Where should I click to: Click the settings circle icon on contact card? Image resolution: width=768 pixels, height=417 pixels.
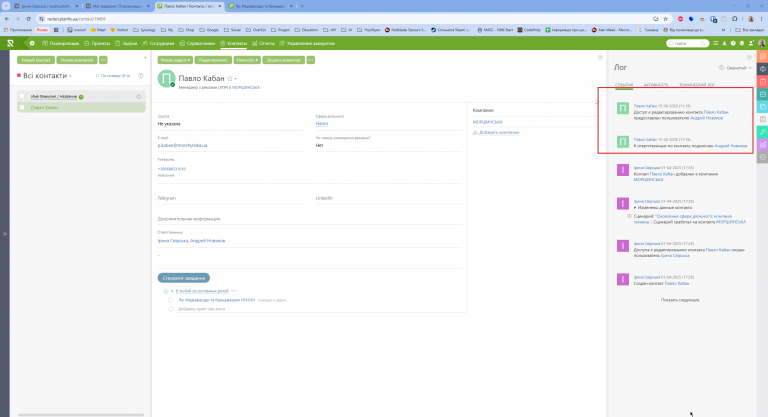[600, 57]
